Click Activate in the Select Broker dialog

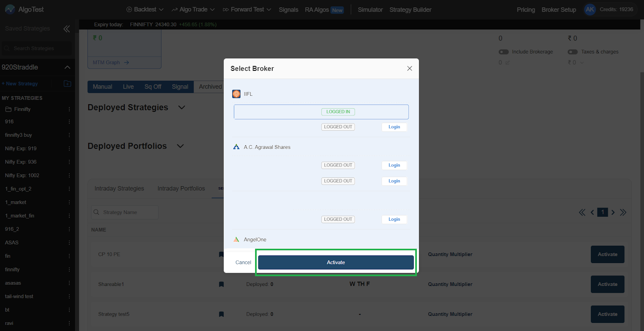tap(336, 263)
